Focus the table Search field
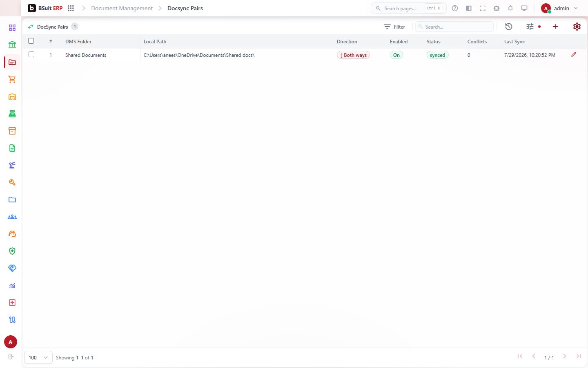Viewport: 588px width, 368px height. coord(454,27)
